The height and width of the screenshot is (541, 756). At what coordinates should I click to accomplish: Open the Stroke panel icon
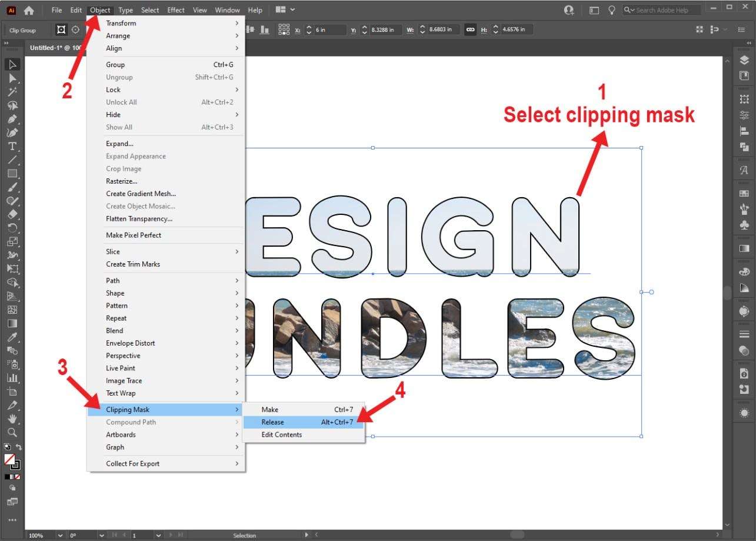tap(744, 335)
